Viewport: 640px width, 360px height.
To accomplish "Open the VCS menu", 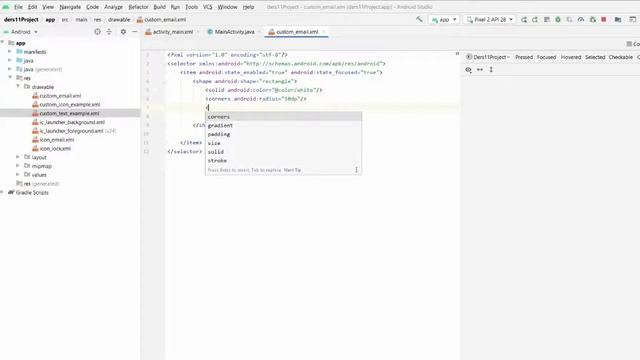I will pyautogui.click(x=207, y=7).
